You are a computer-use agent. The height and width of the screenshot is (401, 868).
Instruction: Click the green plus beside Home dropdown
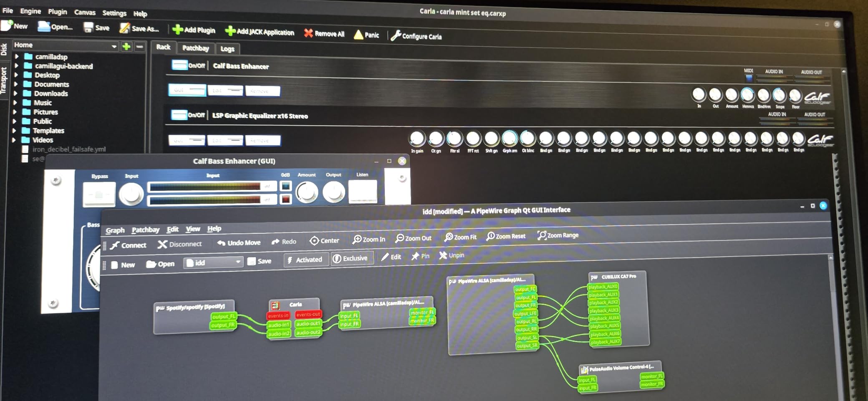(x=126, y=46)
